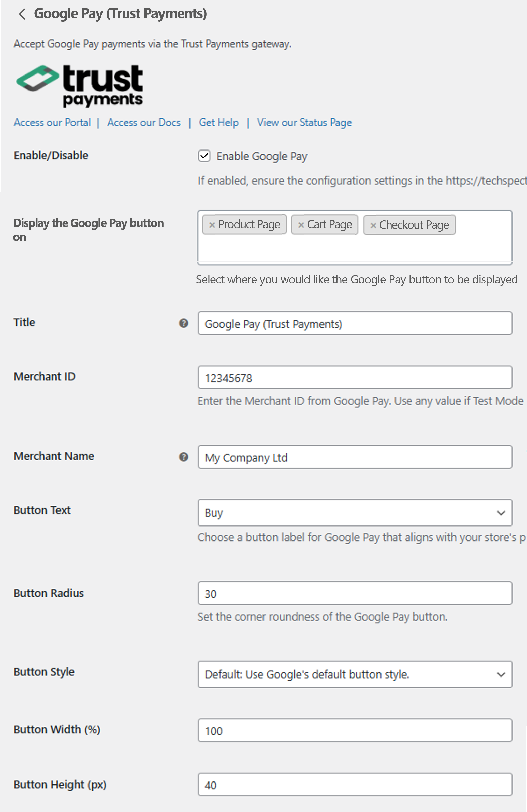
Task: Click the Merchant Name row label
Action: 54,456
